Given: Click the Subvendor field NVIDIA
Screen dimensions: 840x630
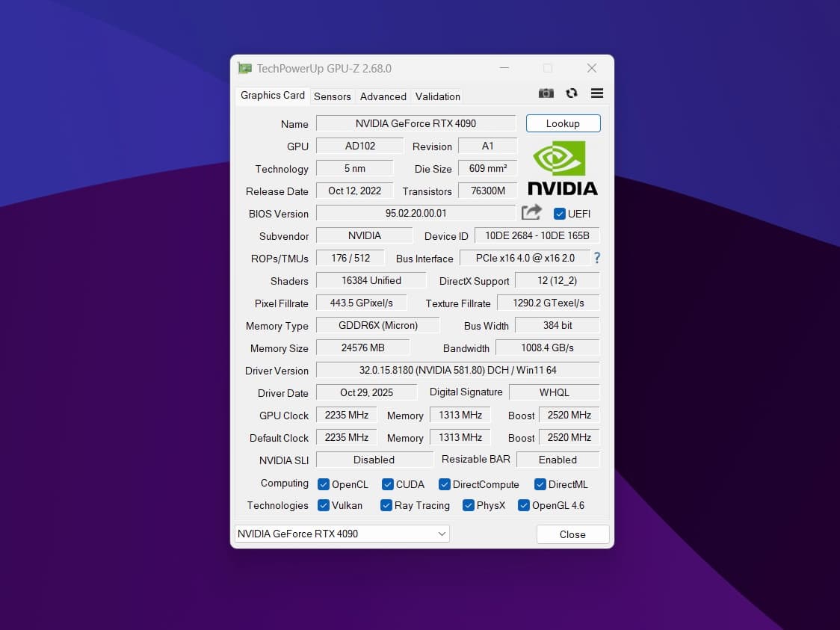Looking at the screenshot, I should [364, 235].
